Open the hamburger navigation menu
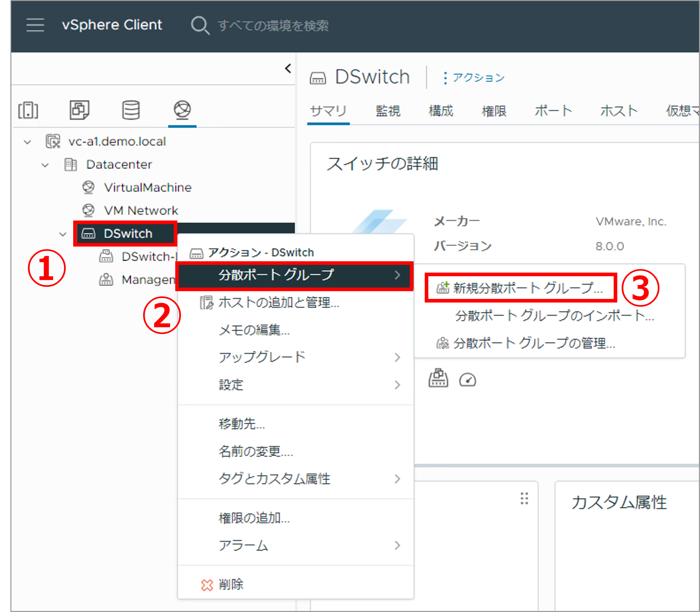Image resolution: width=700 pixels, height=612 pixels. point(35,25)
